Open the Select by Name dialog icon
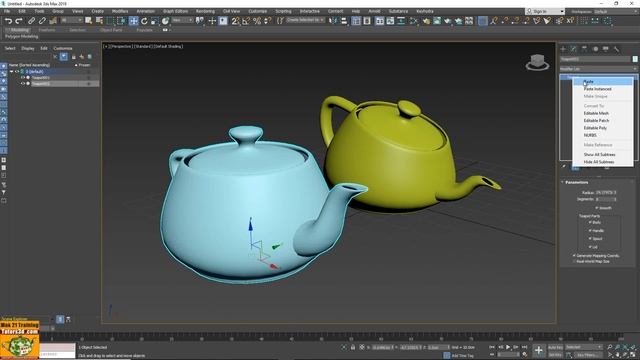 99,21
